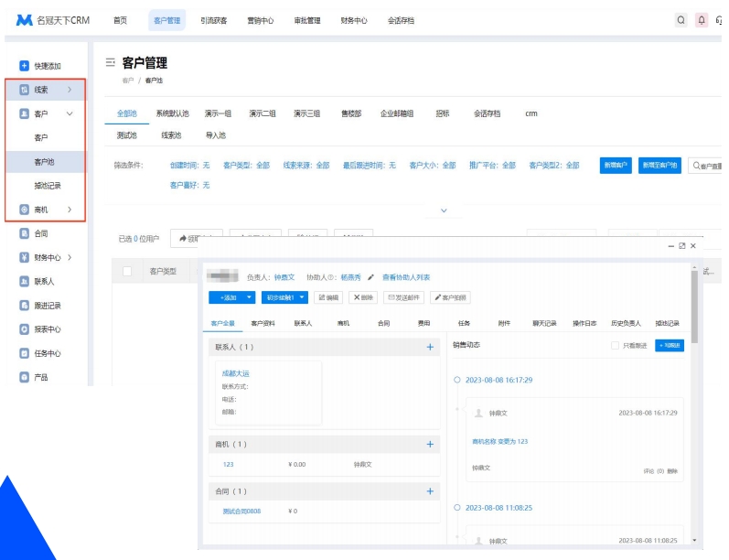Click the 线索 sidebar icon

click(x=24, y=90)
